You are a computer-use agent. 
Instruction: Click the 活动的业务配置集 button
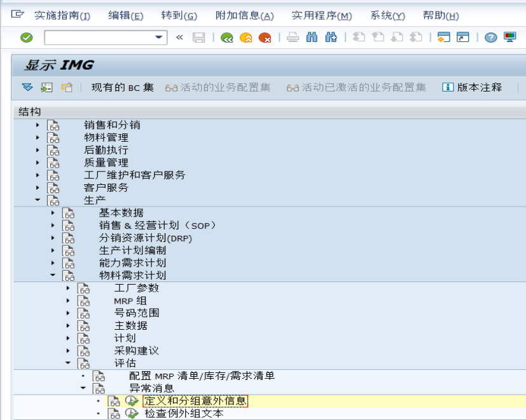218,88
